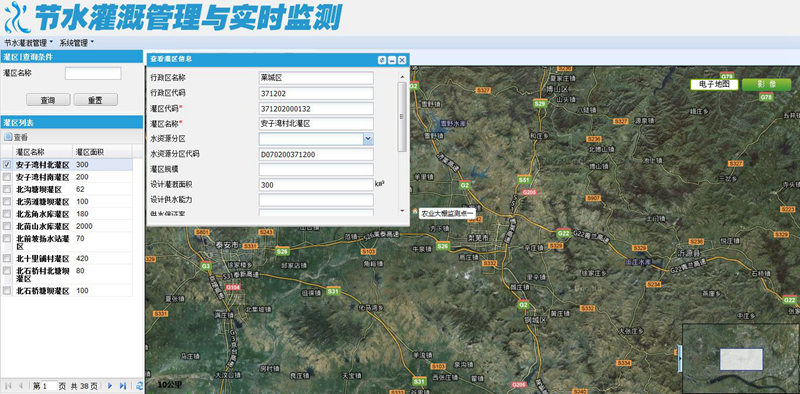Click the 重置 reset button
800x394 pixels.
95,100
